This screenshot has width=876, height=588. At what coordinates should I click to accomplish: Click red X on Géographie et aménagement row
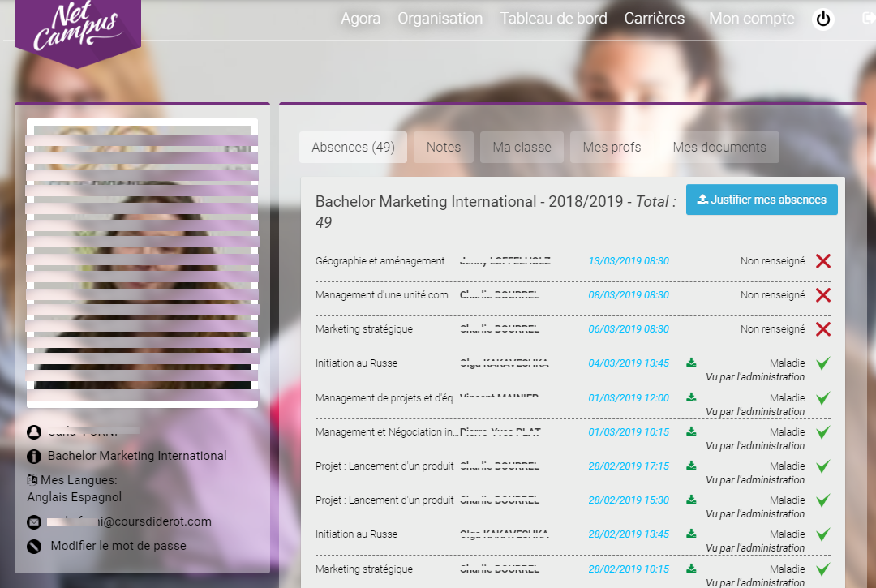click(x=823, y=261)
